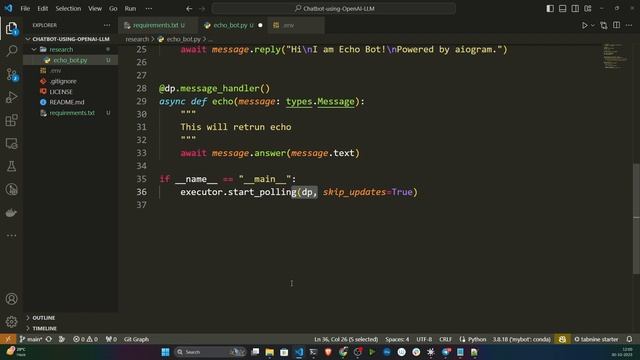Click the main branch indicator
The image size is (640, 360).
tap(31, 339)
